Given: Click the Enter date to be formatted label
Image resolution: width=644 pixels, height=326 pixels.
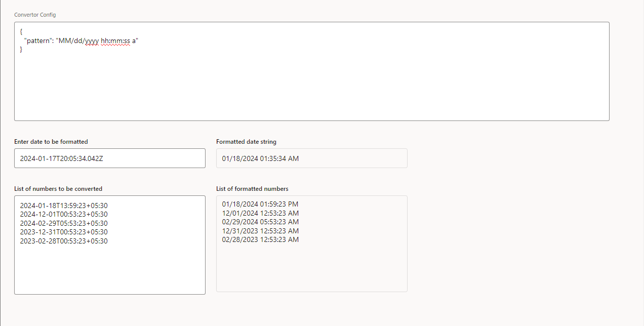Looking at the screenshot, I should click(50, 142).
